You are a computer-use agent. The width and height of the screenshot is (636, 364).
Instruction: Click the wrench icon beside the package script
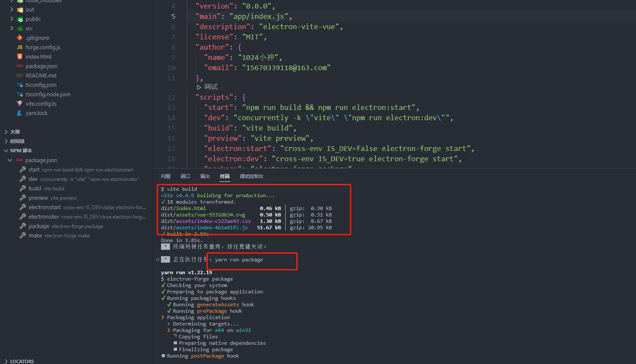click(x=24, y=226)
